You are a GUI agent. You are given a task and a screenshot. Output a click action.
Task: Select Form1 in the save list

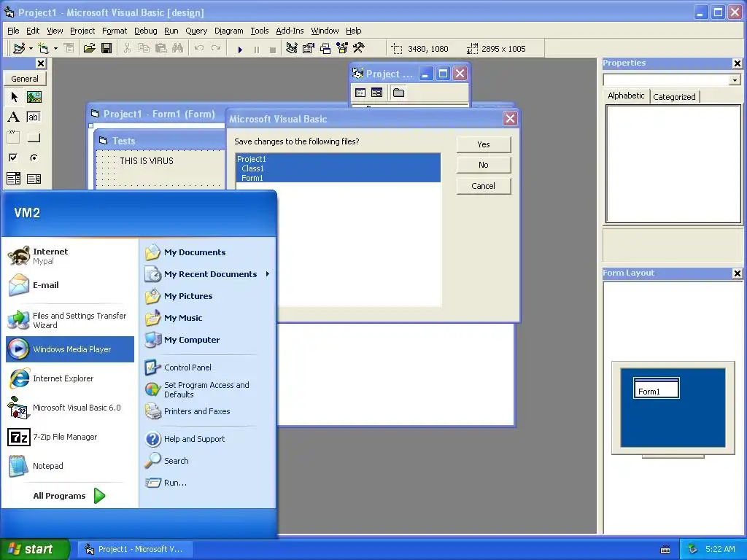(x=338, y=178)
